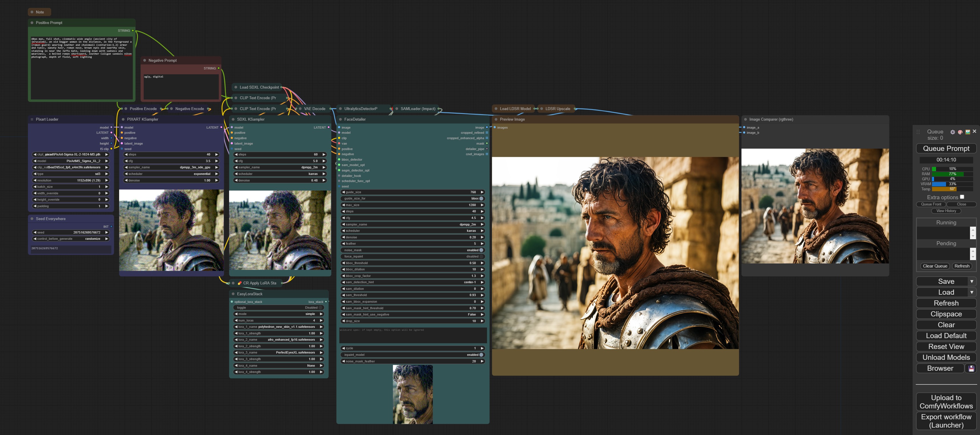
Task: Collapse the FaceDetailer node via its title dot
Action: (340, 119)
